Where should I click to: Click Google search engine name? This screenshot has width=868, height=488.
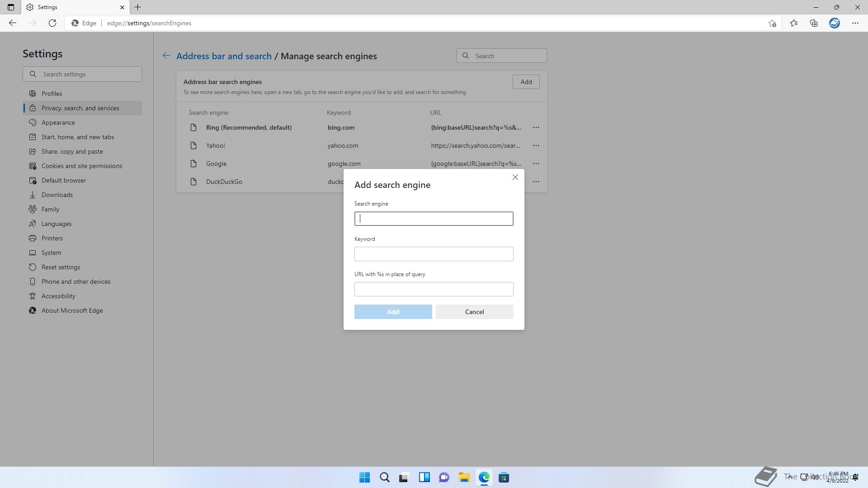pyautogui.click(x=216, y=164)
